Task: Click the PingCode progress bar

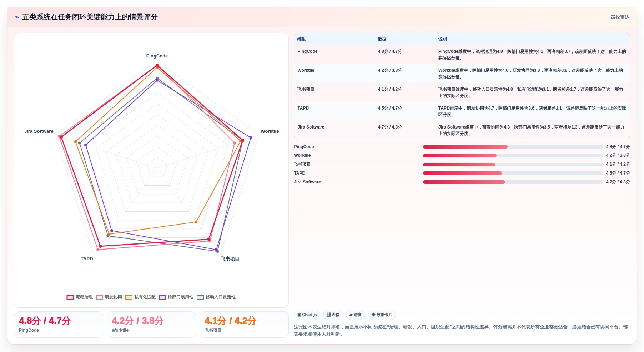Action: 513,147
